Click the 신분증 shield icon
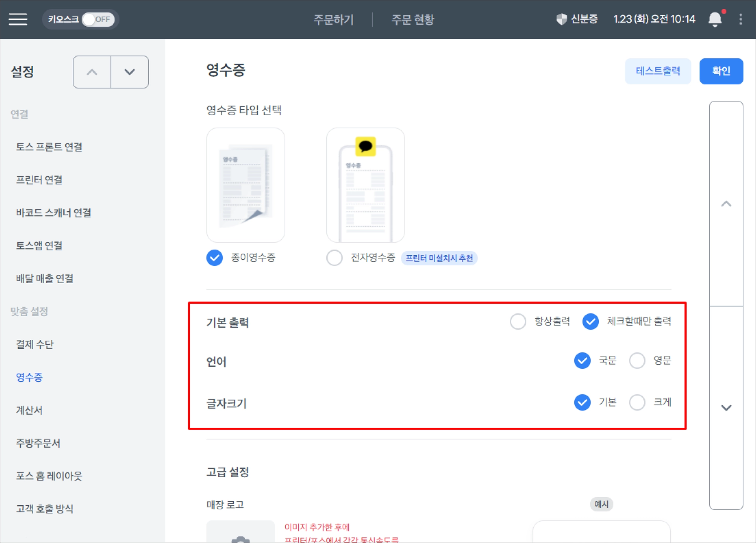The height and width of the screenshot is (543, 756). [x=561, y=19]
